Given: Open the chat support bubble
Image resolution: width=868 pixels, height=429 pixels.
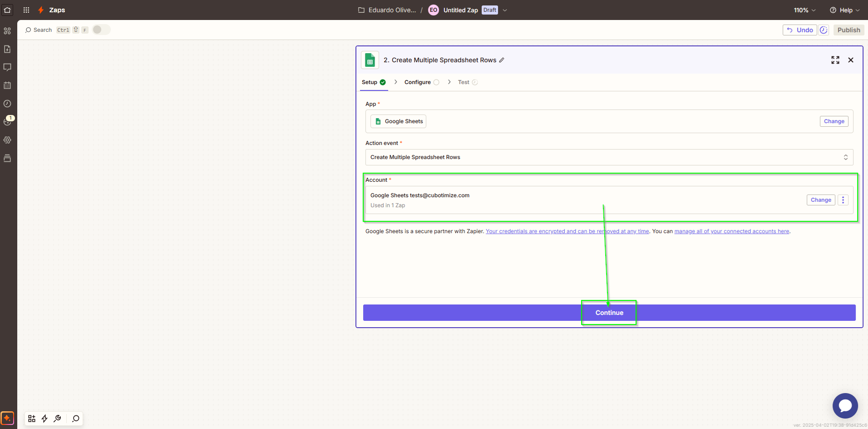Looking at the screenshot, I should click(845, 406).
